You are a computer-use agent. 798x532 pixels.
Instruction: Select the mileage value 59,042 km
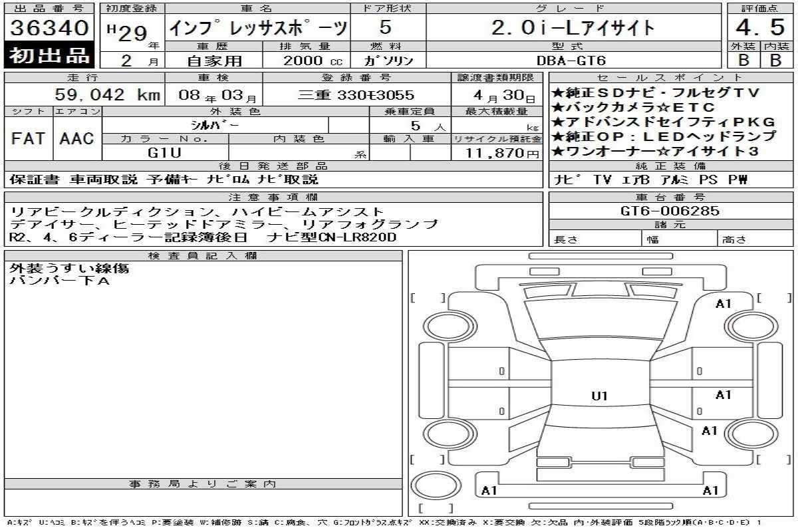(106, 94)
